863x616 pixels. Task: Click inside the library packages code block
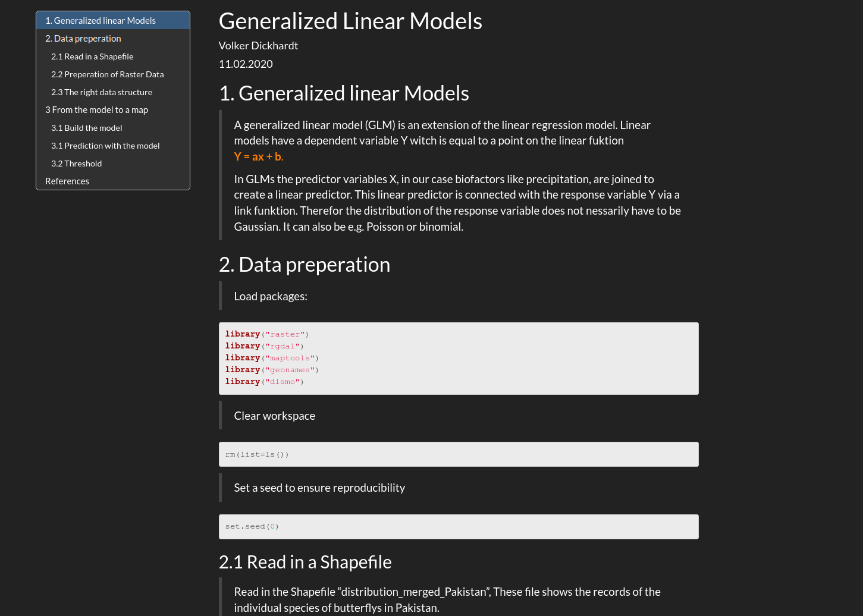click(458, 358)
